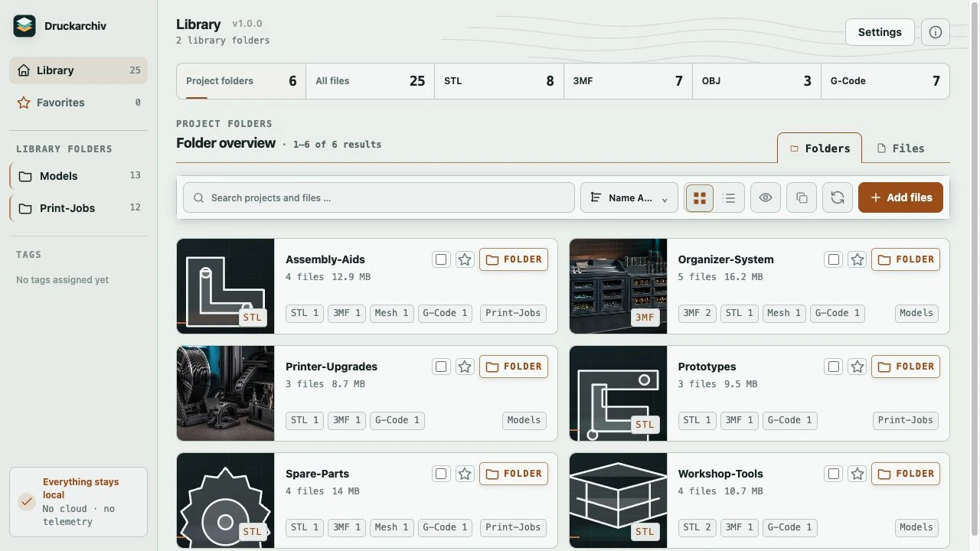Viewport: 980px width, 551px height.
Task: Select the Spare-Parts folder checkbox
Action: pos(441,474)
